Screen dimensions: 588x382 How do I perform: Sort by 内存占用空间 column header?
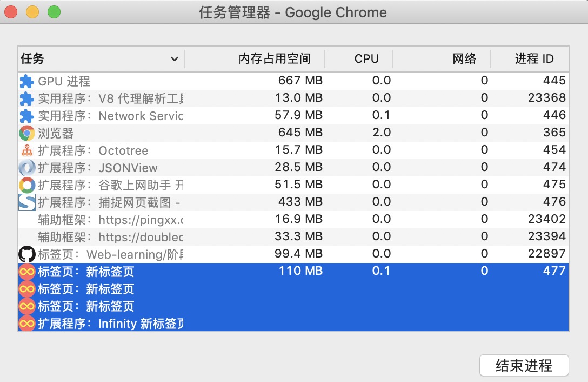274,58
